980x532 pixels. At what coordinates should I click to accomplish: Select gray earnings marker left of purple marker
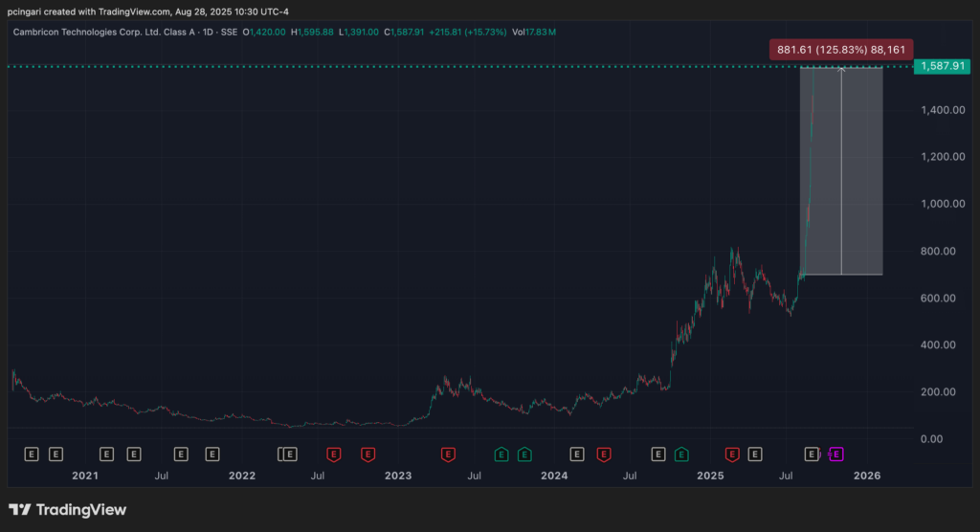(x=812, y=454)
